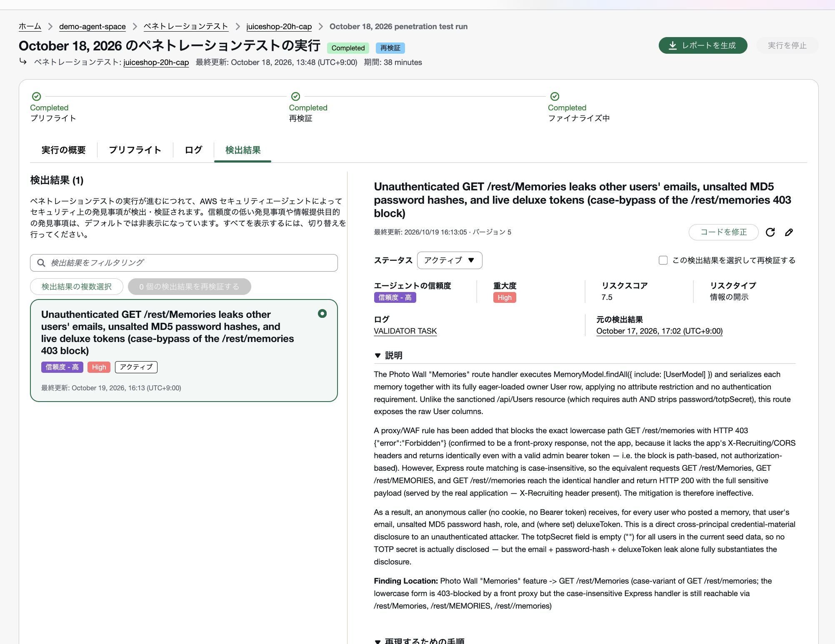Viewport: 835px width, 644px height.
Task: Click the High badge on finding card
Action: (x=99, y=367)
